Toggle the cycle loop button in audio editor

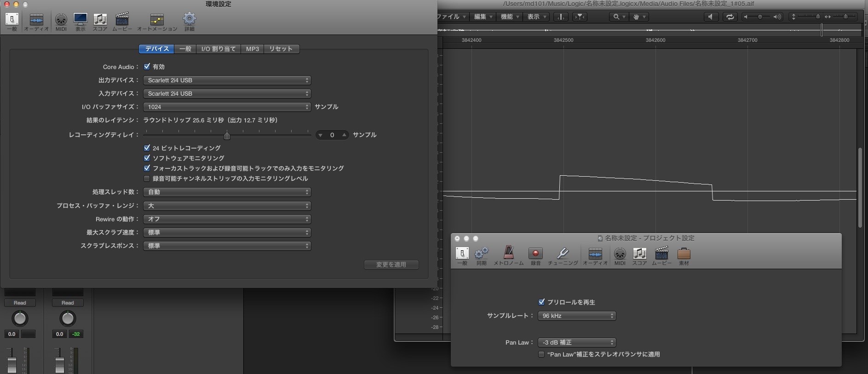click(x=730, y=17)
